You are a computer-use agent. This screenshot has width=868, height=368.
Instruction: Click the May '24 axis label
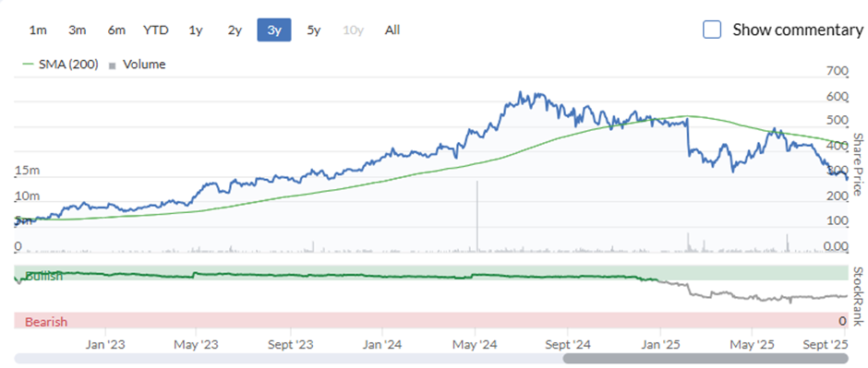(x=476, y=345)
